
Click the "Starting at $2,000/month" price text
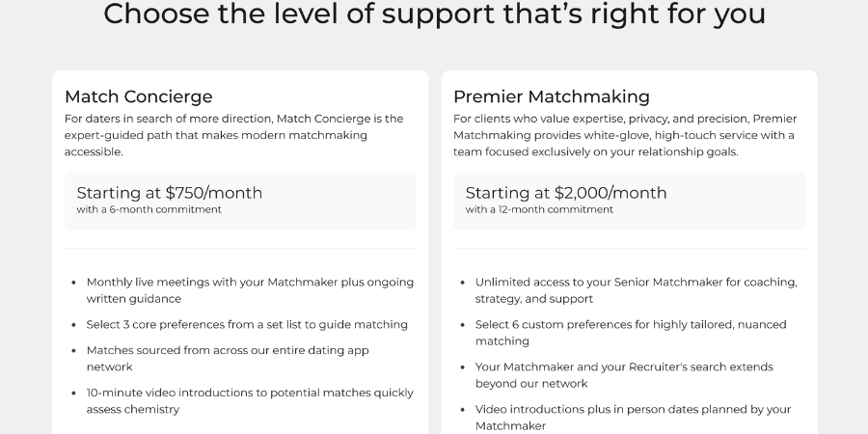(565, 192)
